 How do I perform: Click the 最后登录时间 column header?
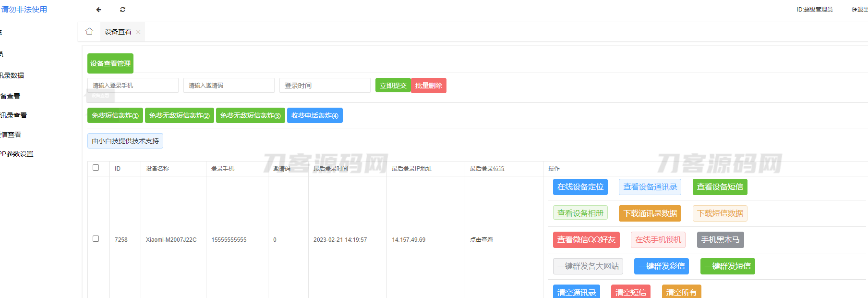pos(331,169)
